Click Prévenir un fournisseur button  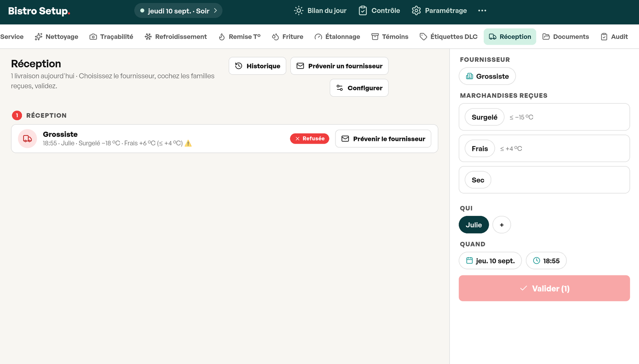339,66
